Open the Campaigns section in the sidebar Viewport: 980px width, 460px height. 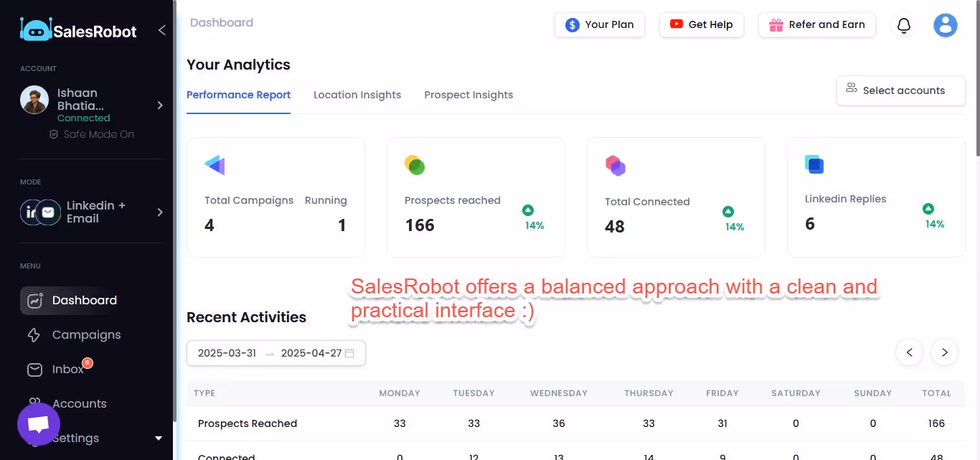pos(88,334)
